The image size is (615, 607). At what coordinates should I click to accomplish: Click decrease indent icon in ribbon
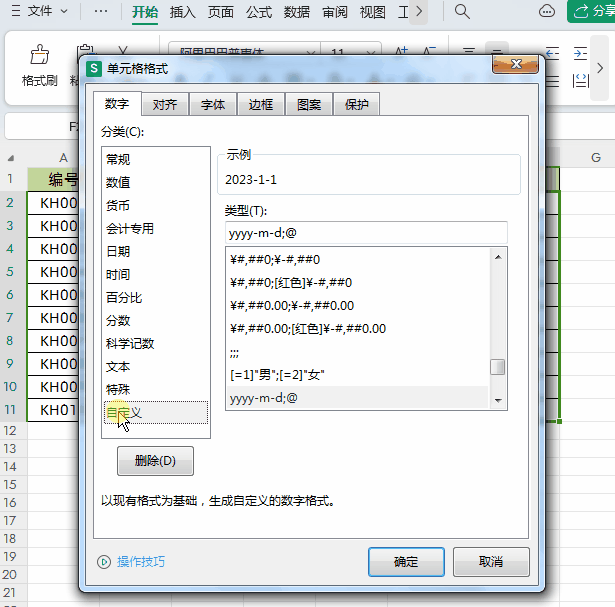pyautogui.click(x=552, y=53)
